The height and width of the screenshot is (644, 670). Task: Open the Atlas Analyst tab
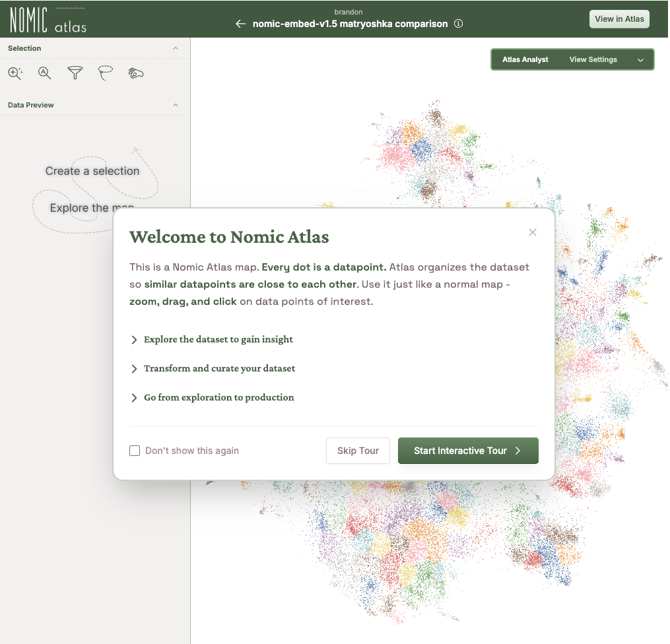click(525, 60)
